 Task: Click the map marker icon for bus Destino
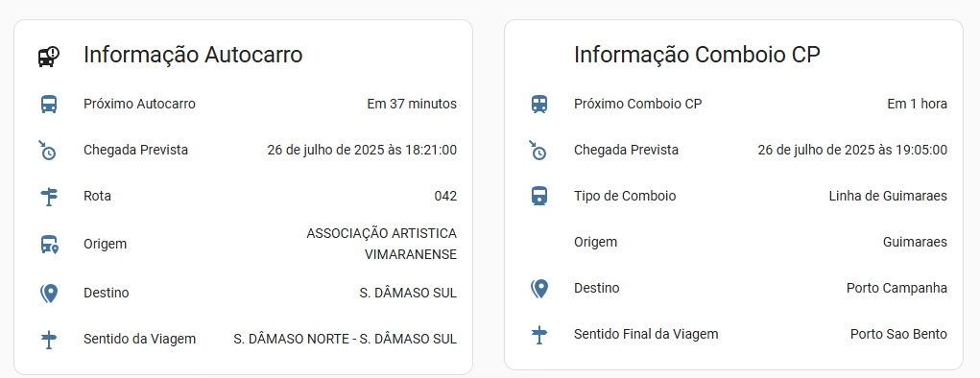(49, 293)
